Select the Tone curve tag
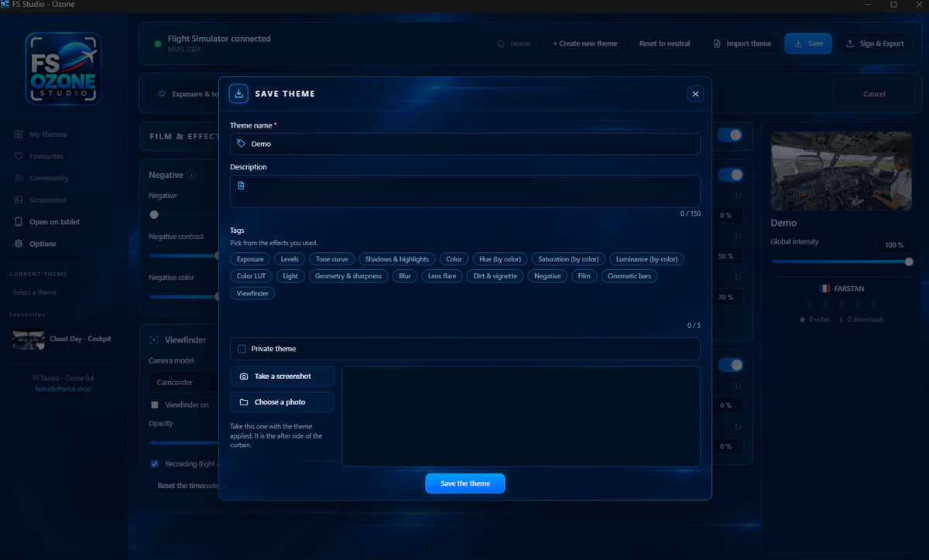929x560 pixels. click(332, 259)
